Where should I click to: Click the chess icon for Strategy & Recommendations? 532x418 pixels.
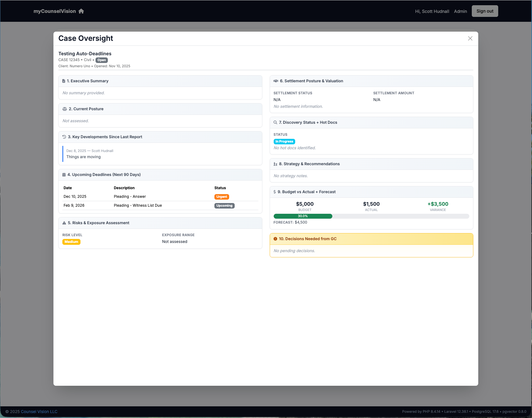pos(276,164)
